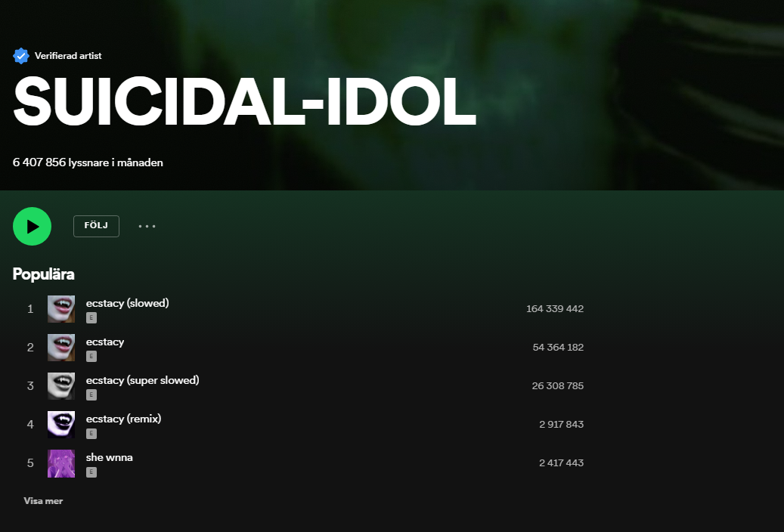Click the ecstacy (super slowed) track title
This screenshot has height=532, width=784.
click(142, 379)
